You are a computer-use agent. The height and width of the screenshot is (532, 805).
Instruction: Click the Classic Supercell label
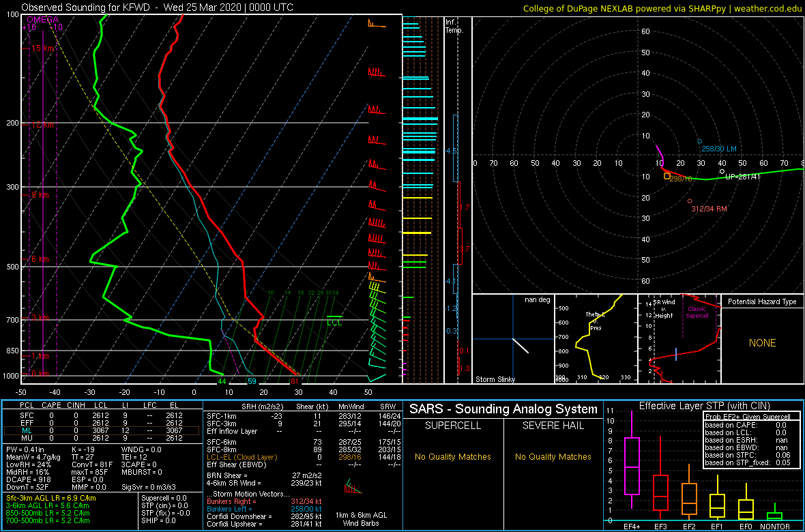pyautogui.click(x=698, y=312)
